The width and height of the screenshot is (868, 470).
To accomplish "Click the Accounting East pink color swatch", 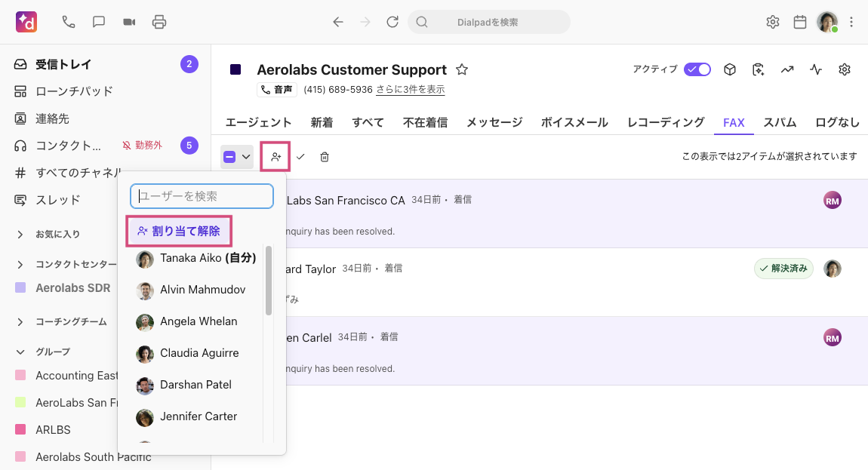I will (x=20, y=376).
